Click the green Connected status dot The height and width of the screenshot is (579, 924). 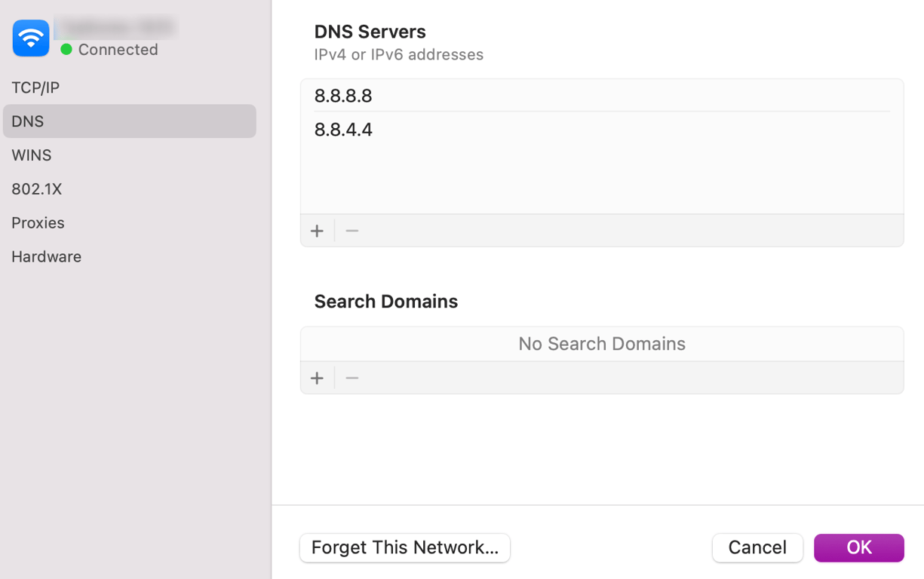click(x=66, y=50)
